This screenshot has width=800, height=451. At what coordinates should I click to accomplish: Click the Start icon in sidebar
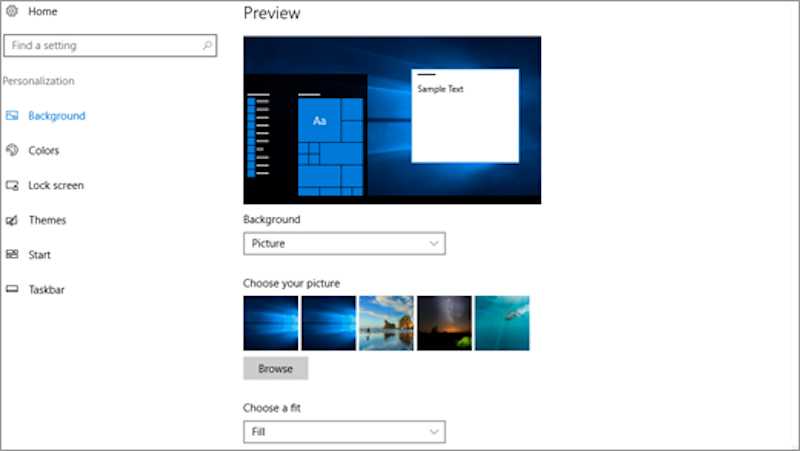coord(12,255)
